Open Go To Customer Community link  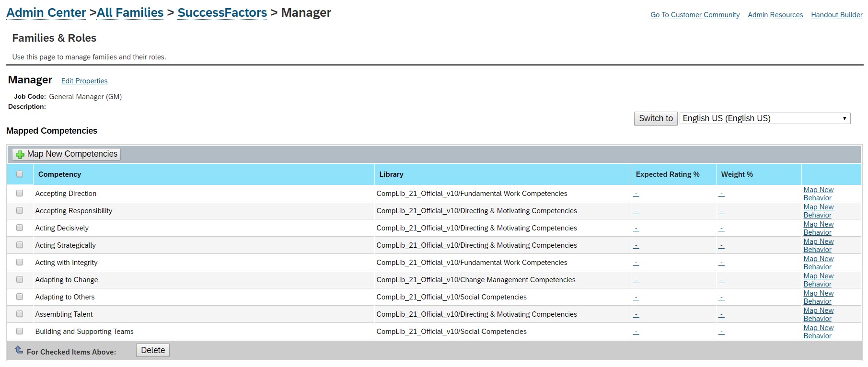(695, 15)
